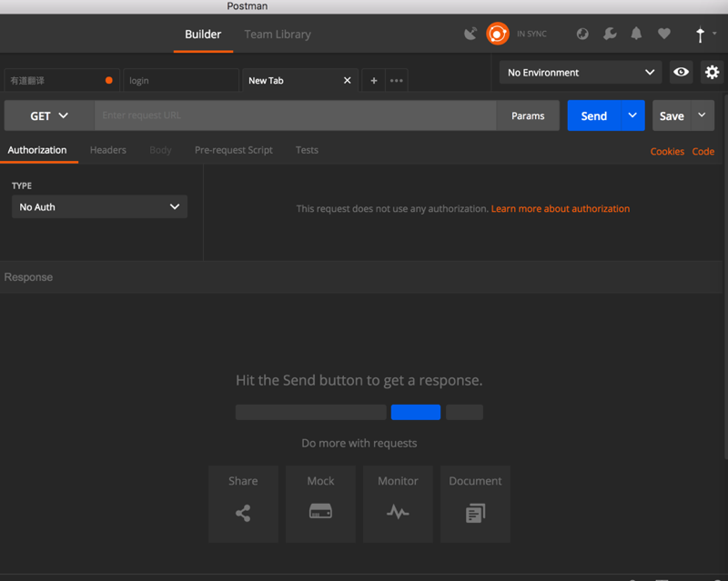
Task: Open the Body tab
Action: click(160, 150)
